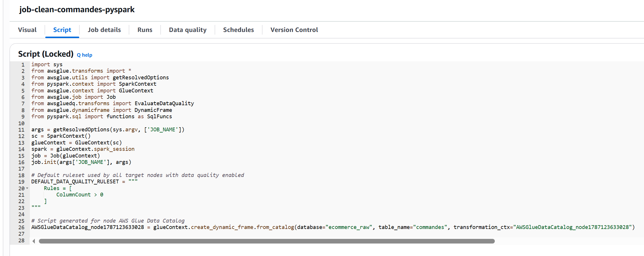Click 'ColumnCount > 0' on line 21

point(80,195)
